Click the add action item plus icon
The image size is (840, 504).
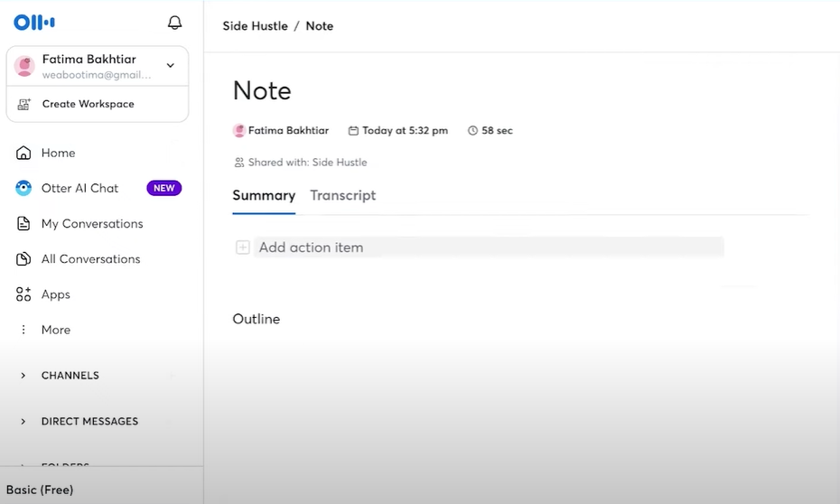[243, 247]
